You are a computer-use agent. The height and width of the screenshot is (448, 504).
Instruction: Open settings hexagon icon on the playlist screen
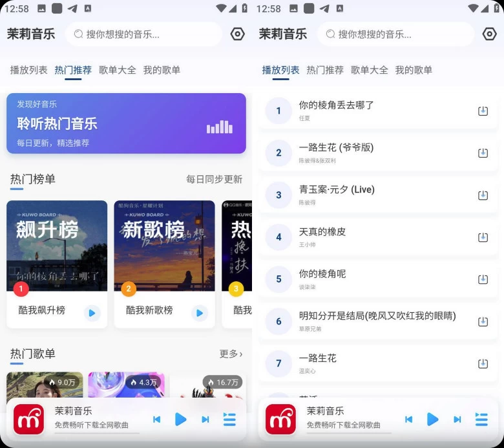tap(490, 34)
